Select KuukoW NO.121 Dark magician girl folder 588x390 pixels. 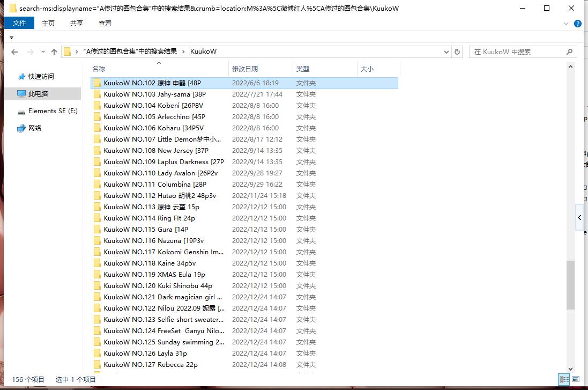pos(244,297)
